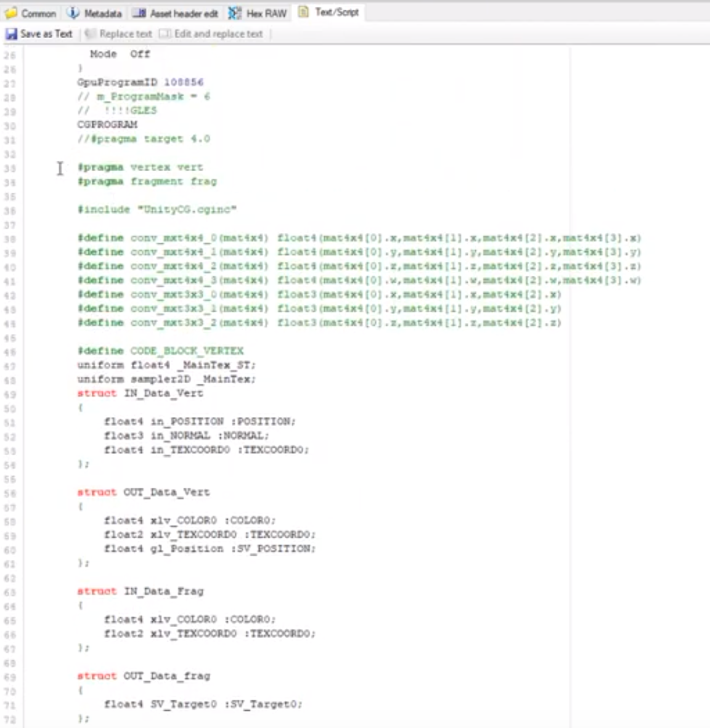Click the struct OUT_Data_Vert declaration

click(x=145, y=492)
